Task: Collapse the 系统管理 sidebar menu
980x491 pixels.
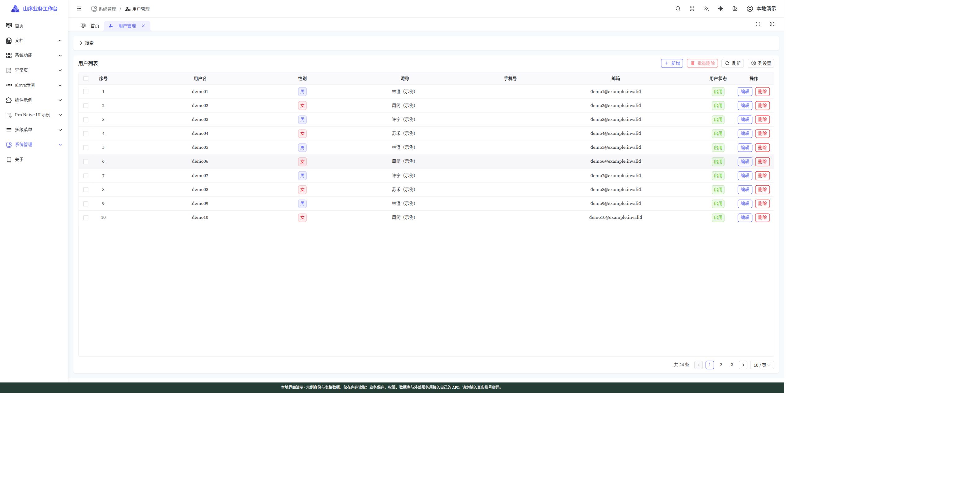Action: coord(34,144)
